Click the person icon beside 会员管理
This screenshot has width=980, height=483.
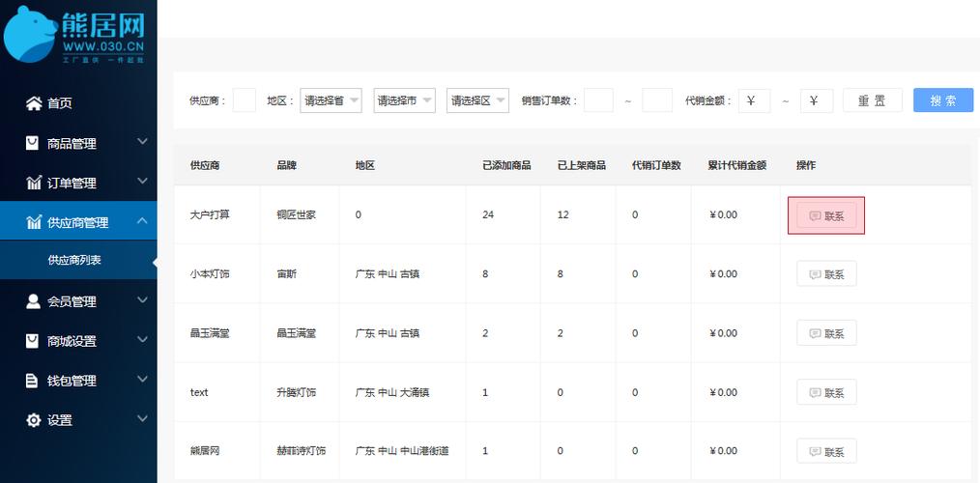pyautogui.click(x=33, y=301)
